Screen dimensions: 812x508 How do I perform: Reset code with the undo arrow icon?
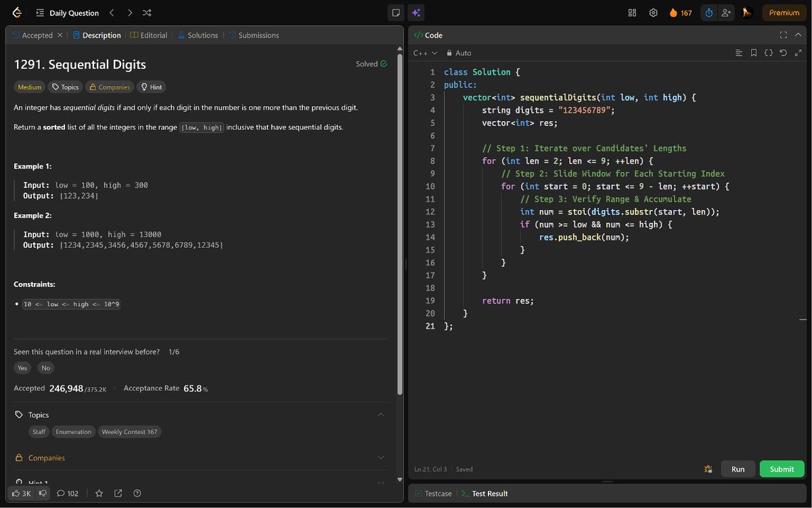click(783, 53)
